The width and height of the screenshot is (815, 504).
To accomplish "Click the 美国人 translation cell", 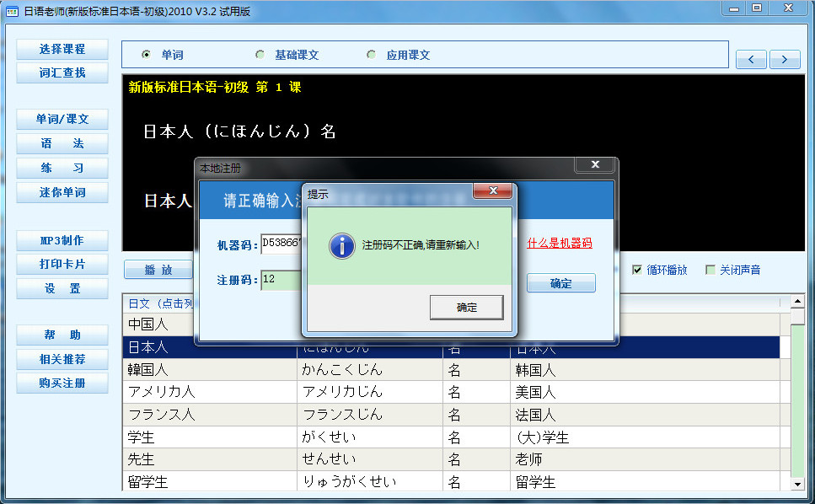I will pos(645,392).
